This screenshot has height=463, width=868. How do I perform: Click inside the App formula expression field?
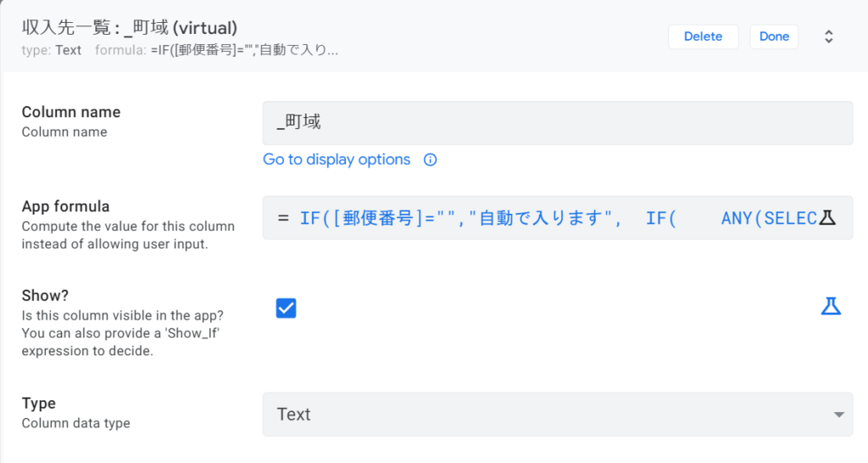coord(542,218)
